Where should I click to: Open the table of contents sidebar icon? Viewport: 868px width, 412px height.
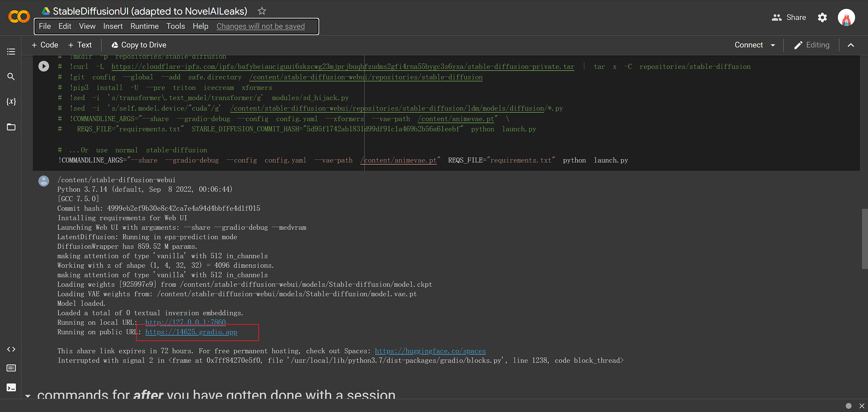(x=11, y=52)
